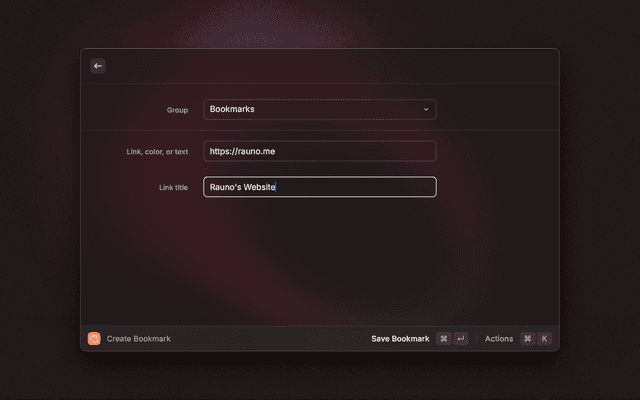Click the Command key icon next to Actions

click(x=527, y=339)
